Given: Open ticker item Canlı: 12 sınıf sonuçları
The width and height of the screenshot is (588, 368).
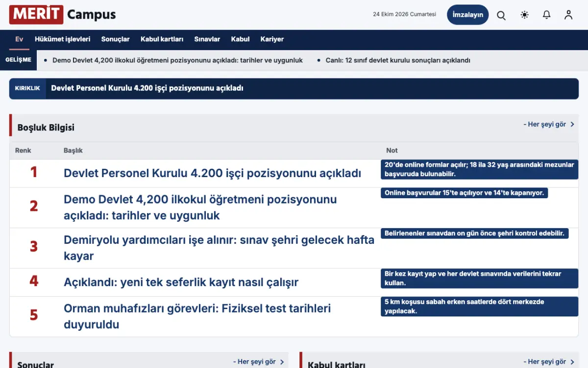Looking at the screenshot, I should pyautogui.click(x=398, y=60).
